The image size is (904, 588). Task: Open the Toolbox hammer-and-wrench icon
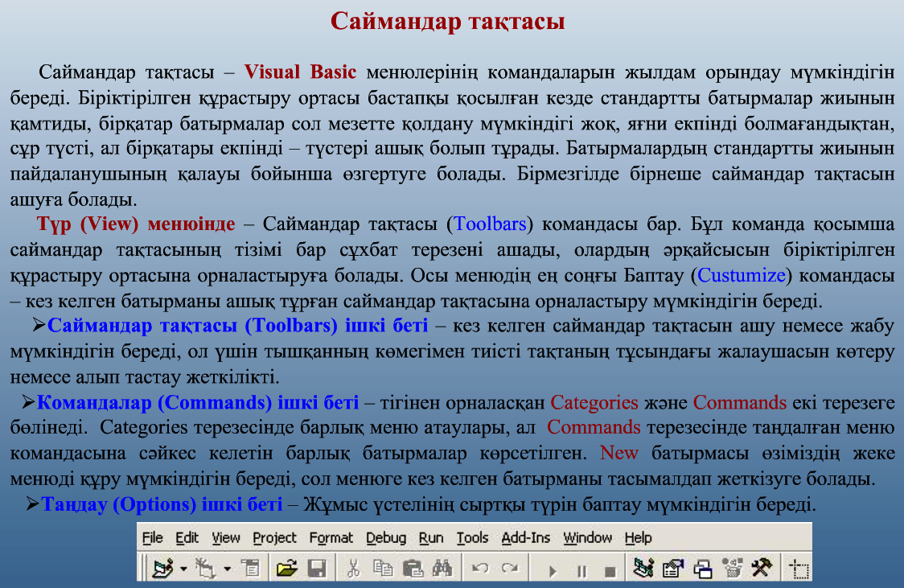762,568
